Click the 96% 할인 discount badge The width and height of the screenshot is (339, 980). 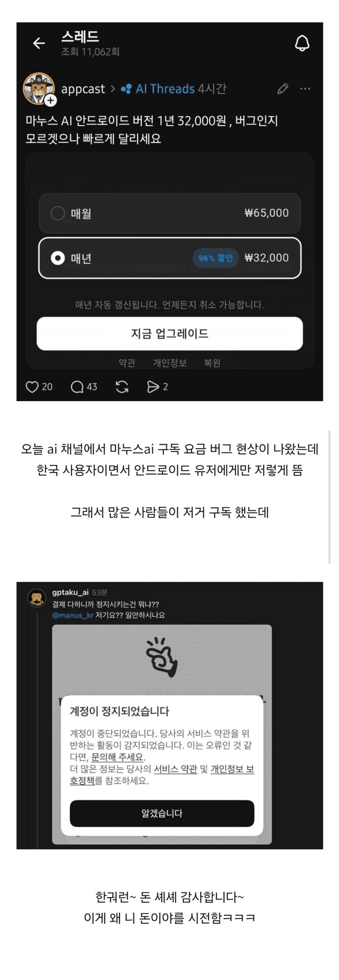click(215, 258)
